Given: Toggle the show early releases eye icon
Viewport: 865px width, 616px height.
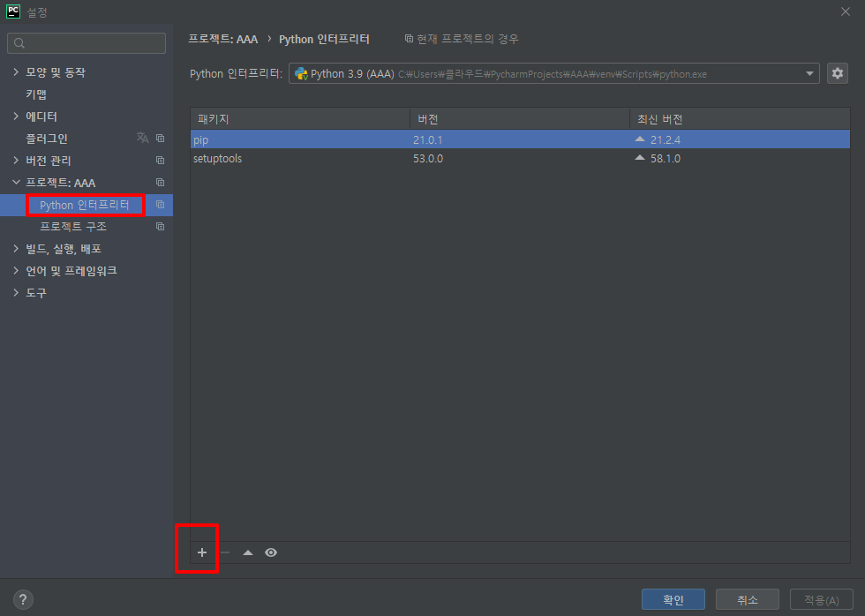Looking at the screenshot, I should (x=271, y=552).
